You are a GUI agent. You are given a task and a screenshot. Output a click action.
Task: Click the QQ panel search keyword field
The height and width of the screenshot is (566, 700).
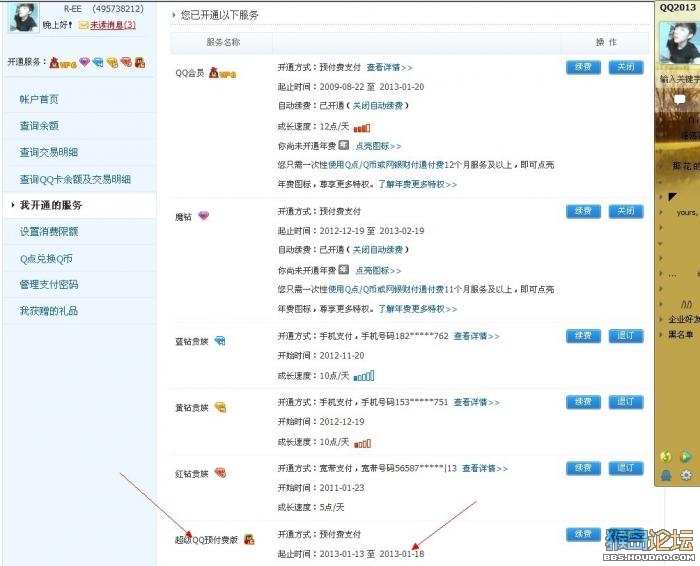679,79
